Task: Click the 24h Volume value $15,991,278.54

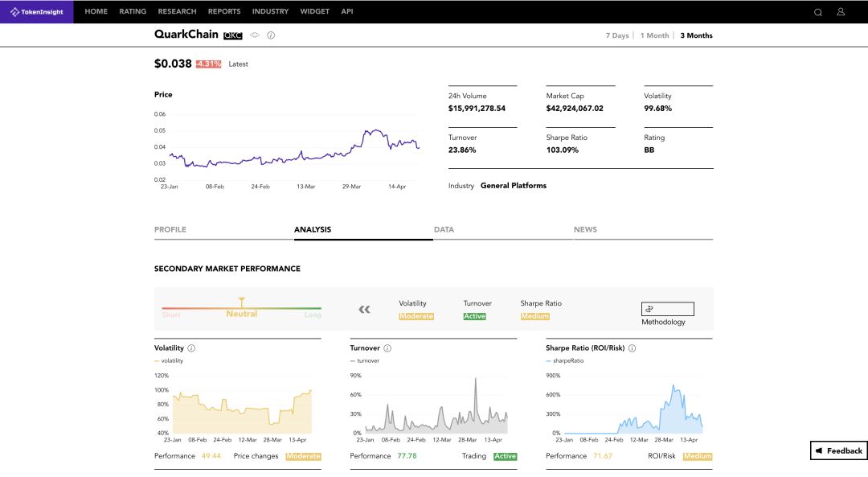Action: [477, 109]
